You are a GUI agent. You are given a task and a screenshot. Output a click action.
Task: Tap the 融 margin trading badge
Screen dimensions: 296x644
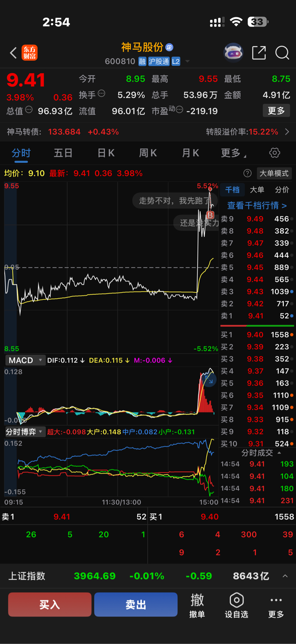click(142, 61)
